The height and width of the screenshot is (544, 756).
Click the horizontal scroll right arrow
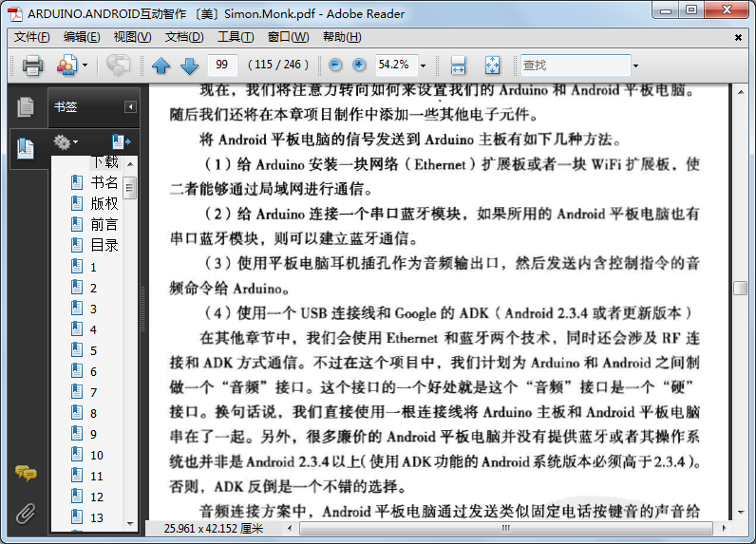(x=724, y=528)
